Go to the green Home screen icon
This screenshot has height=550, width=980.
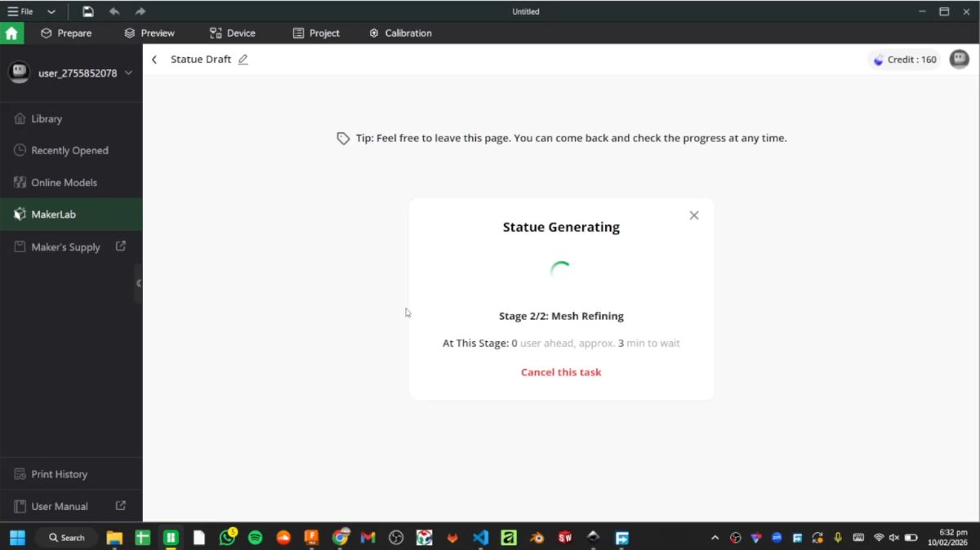(x=12, y=33)
